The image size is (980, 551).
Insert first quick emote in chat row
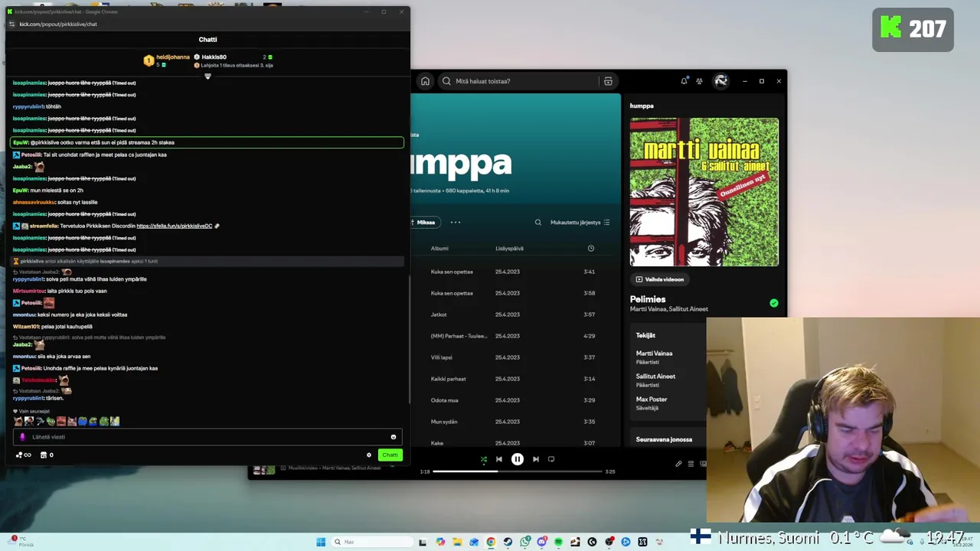pos(18,421)
